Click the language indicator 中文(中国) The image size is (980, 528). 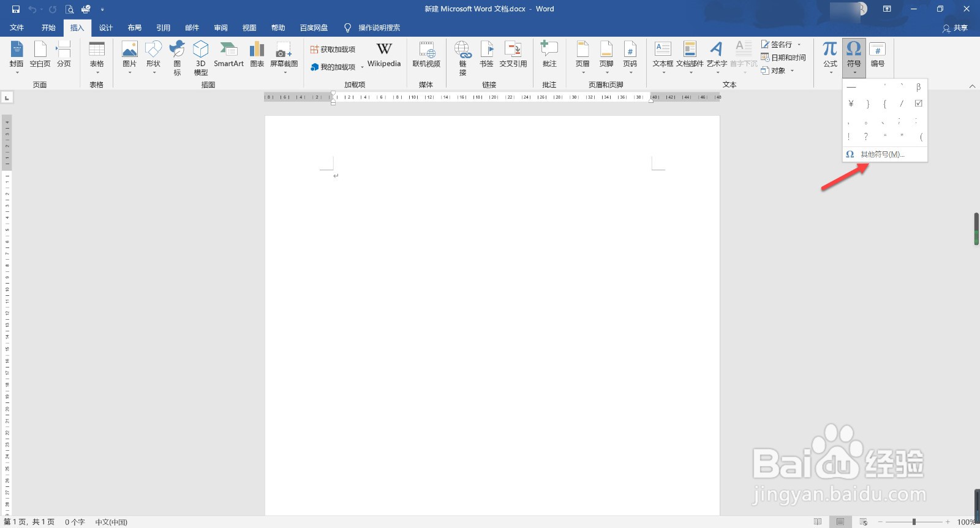click(x=111, y=522)
